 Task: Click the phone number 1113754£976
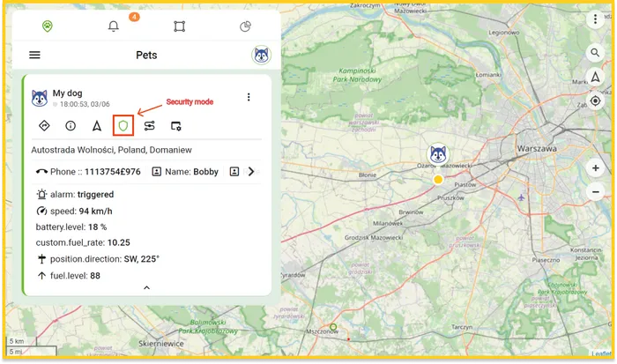pos(113,172)
